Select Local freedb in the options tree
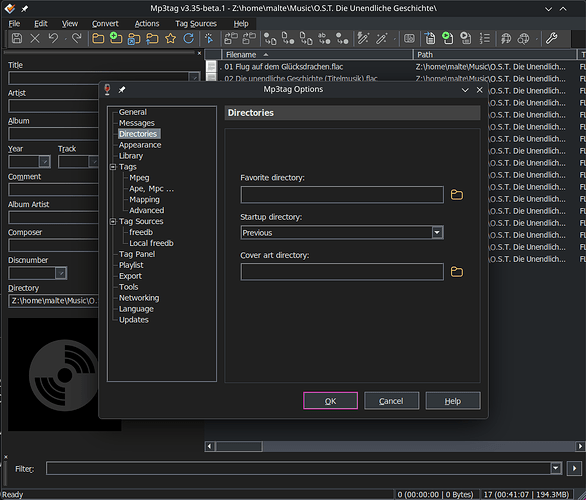 (151, 243)
